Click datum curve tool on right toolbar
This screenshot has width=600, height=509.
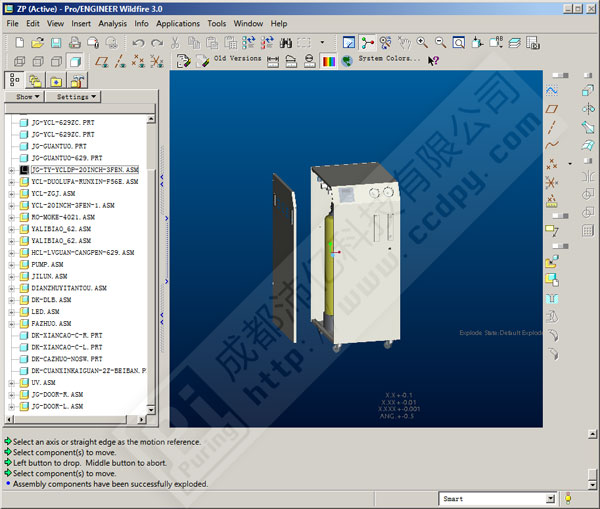pos(551,145)
